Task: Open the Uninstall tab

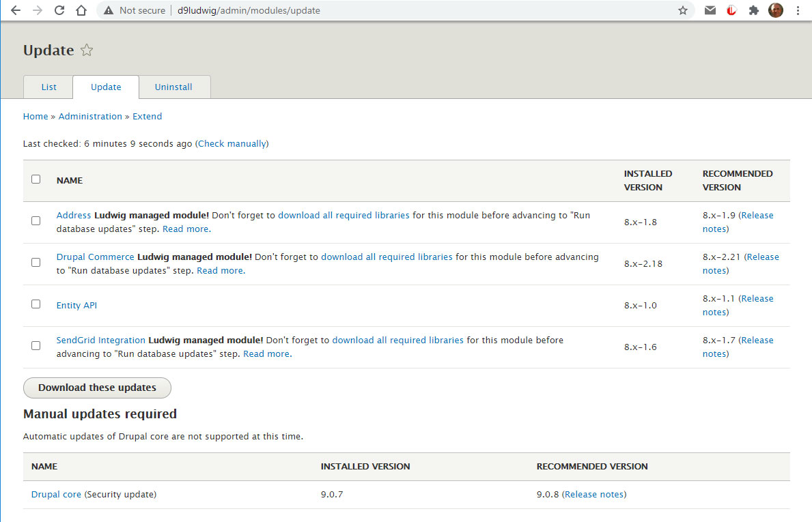Action: point(173,87)
